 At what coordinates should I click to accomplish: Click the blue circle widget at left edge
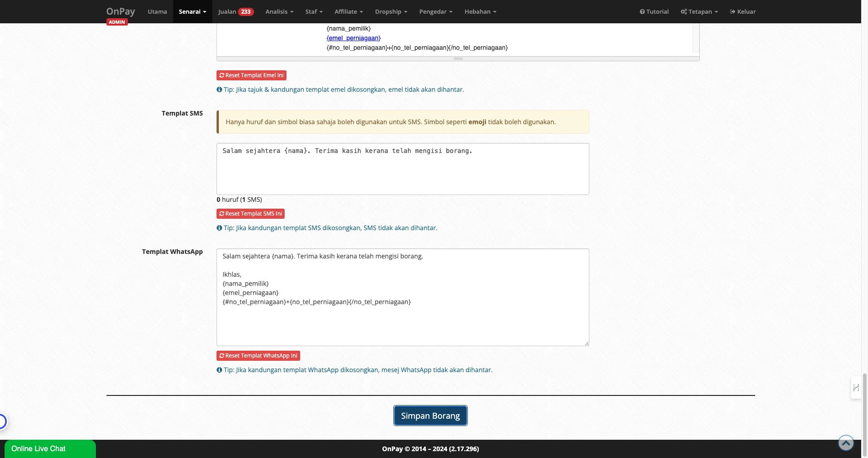[x=2, y=421]
